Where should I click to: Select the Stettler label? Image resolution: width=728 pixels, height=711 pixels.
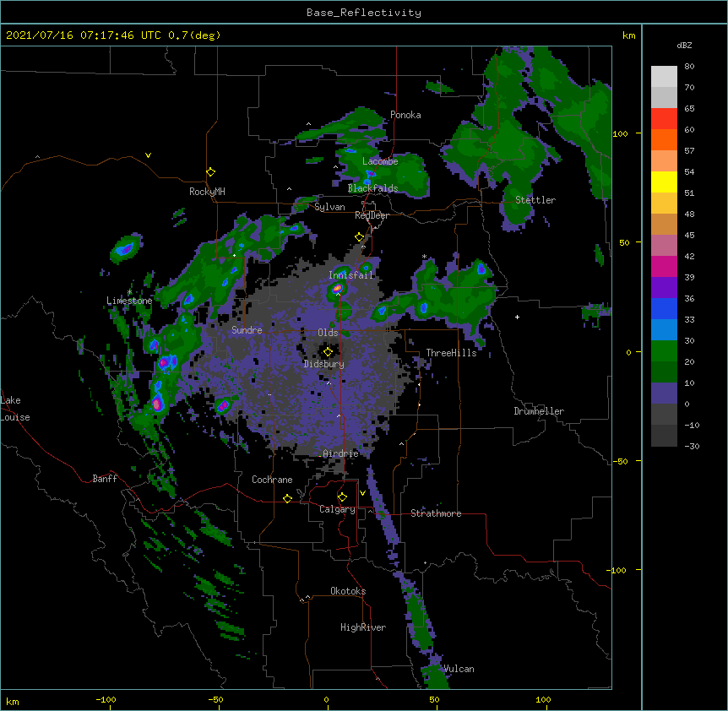click(535, 200)
